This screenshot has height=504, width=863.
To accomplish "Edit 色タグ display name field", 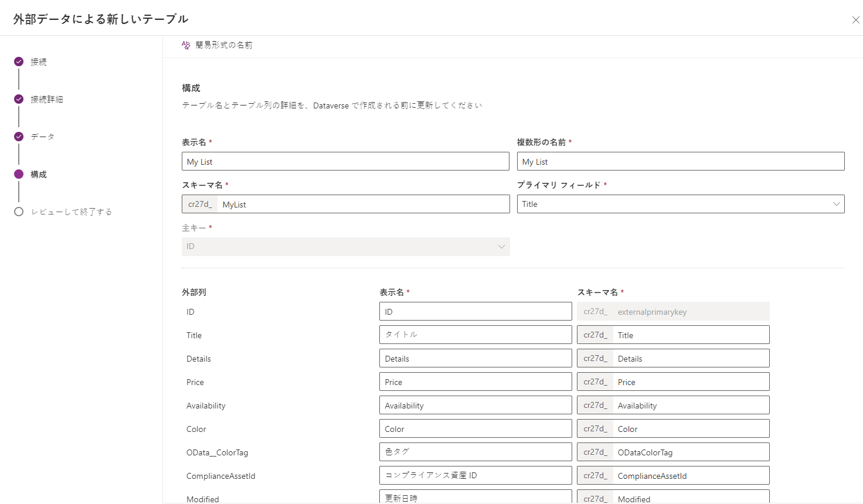I will (x=475, y=452).
